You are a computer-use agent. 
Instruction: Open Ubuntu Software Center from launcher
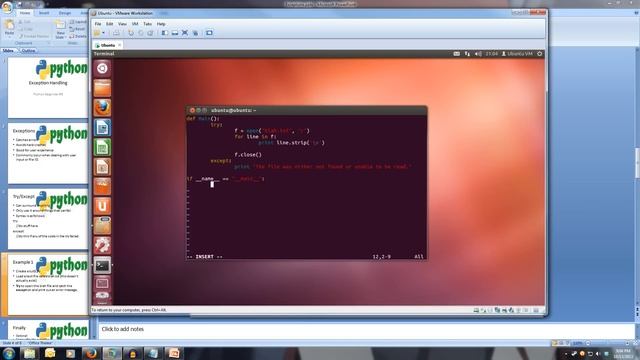pyautogui.click(x=102, y=186)
